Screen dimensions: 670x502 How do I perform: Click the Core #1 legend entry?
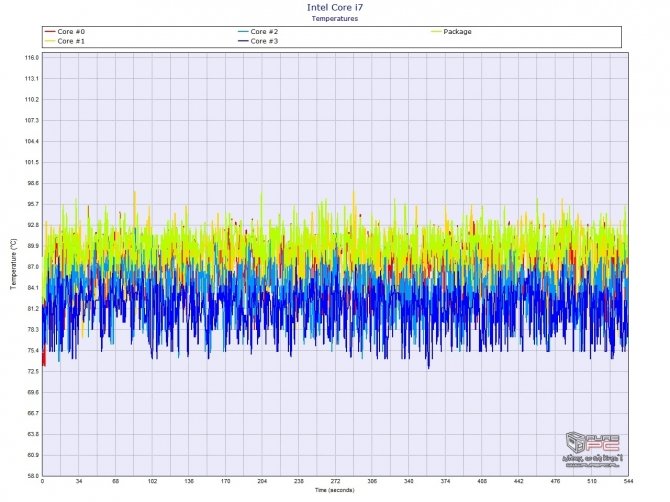65,41
